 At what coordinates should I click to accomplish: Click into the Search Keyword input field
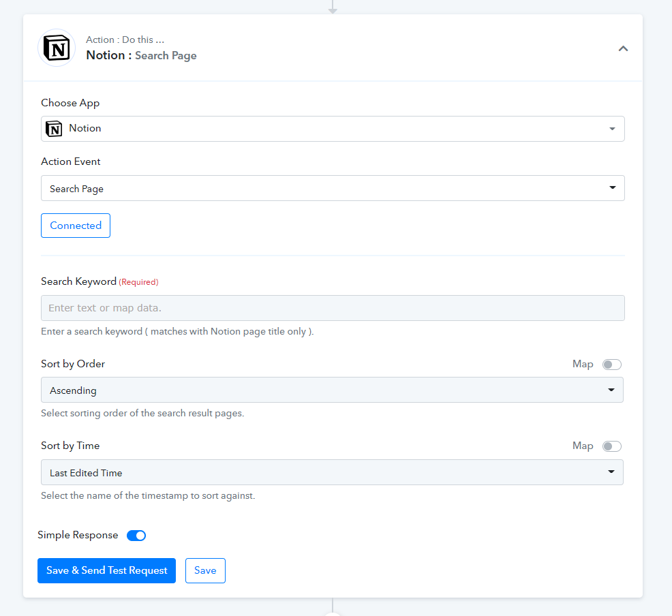click(333, 308)
